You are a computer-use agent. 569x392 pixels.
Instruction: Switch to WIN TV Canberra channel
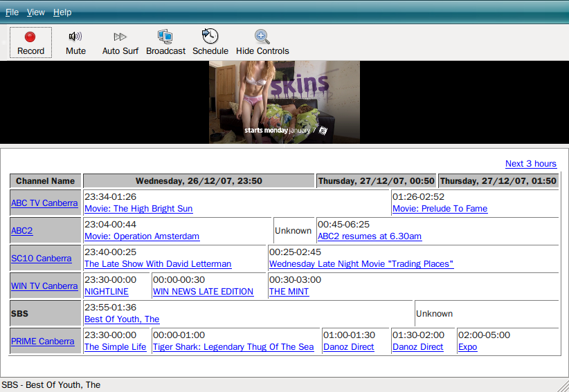(x=44, y=286)
